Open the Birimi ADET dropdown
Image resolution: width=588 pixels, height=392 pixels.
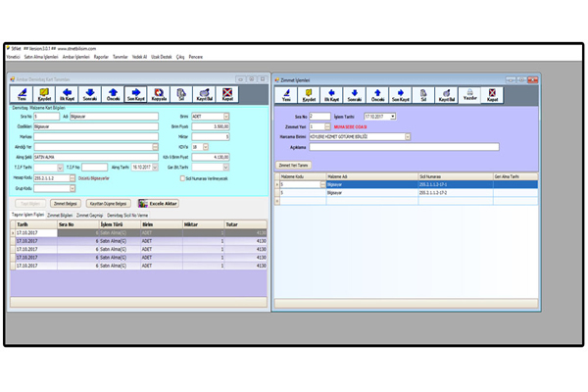tap(226, 115)
